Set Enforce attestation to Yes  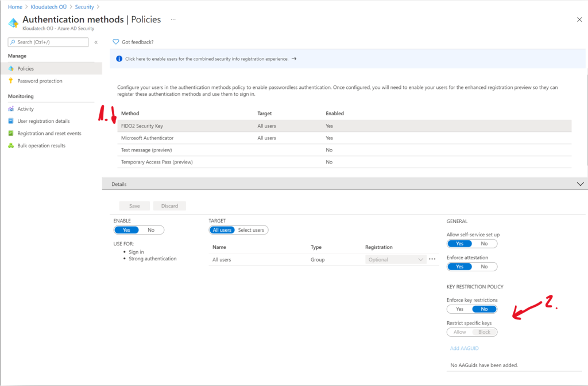pos(460,267)
